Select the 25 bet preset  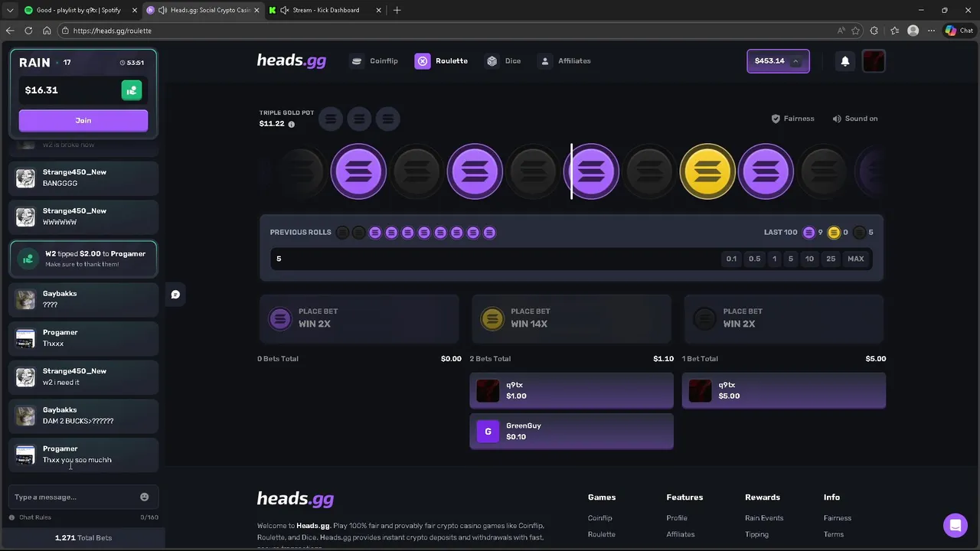pos(831,259)
